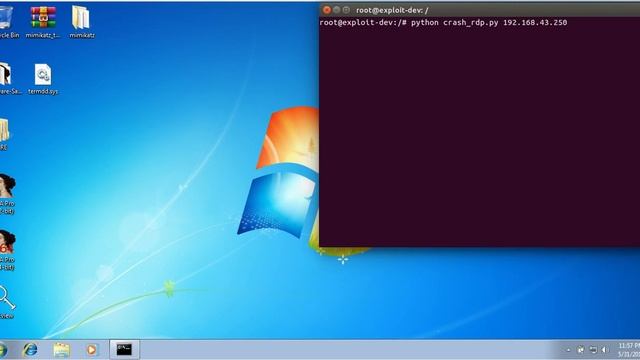Select the termdd.sys file icon
This screenshot has width=640, height=360.
[43, 79]
